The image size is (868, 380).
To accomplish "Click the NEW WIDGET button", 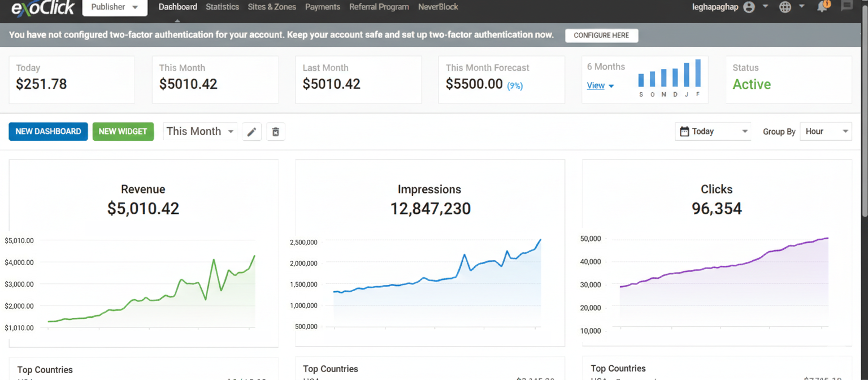I will [x=123, y=131].
